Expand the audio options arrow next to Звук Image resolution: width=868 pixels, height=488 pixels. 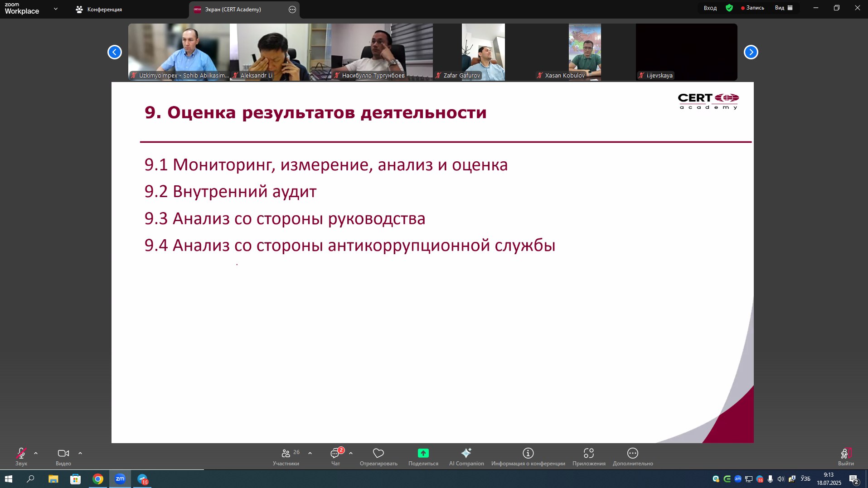[x=36, y=453]
